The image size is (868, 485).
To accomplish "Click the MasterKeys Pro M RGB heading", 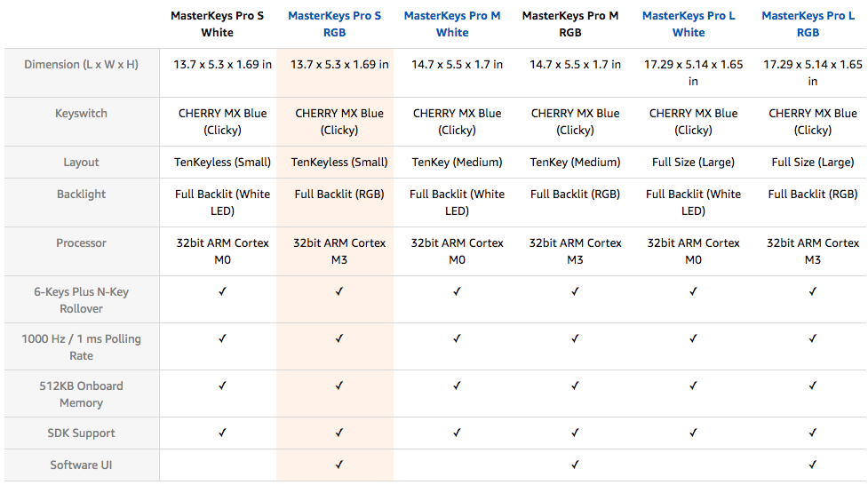I will [x=570, y=24].
